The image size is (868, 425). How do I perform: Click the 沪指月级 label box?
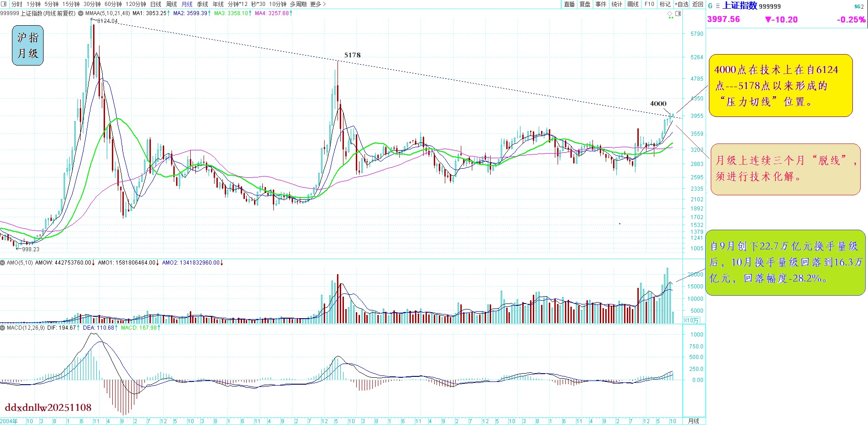pyautogui.click(x=28, y=46)
